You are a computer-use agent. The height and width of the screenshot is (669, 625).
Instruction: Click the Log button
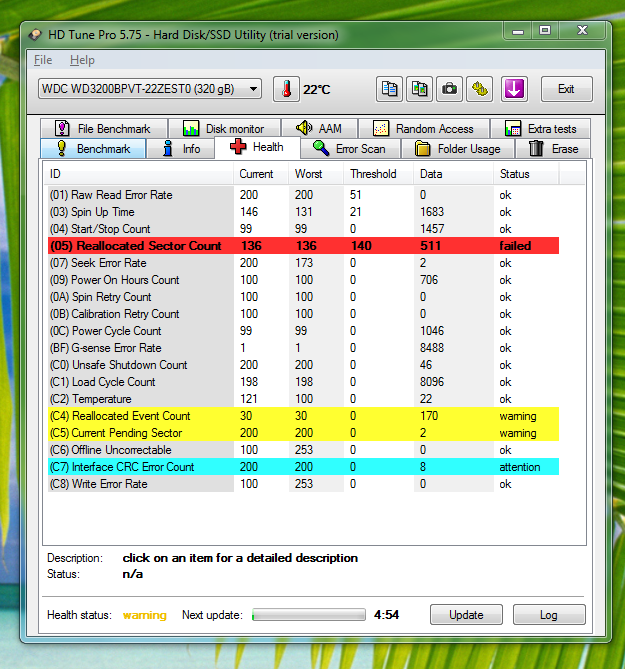(549, 614)
